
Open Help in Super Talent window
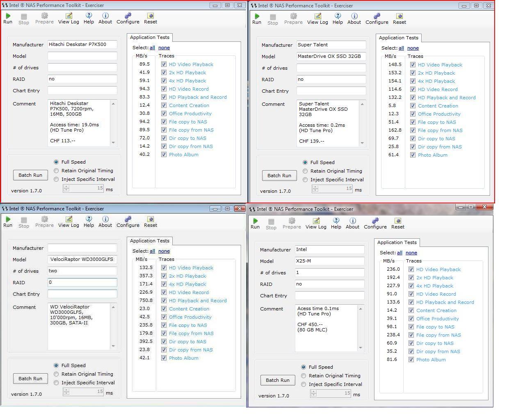(338, 18)
